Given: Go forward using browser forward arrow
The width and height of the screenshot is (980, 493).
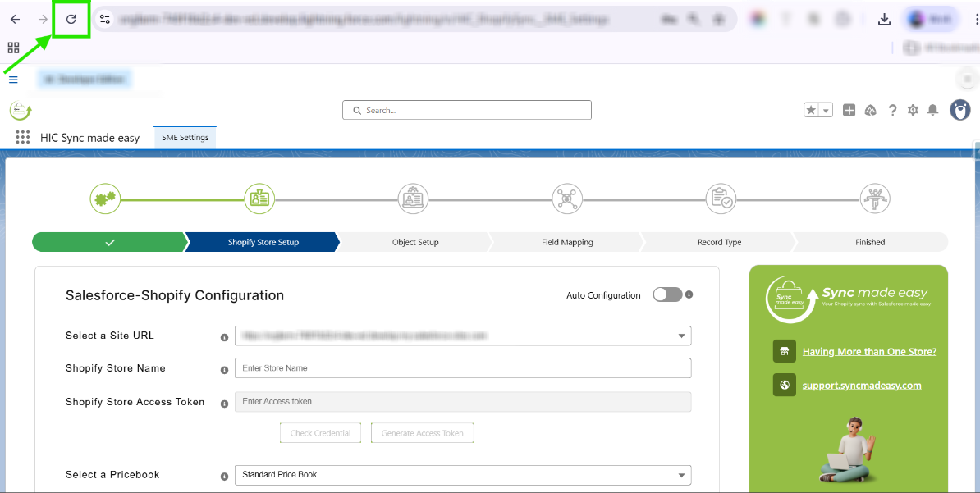Looking at the screenshot, I should tap(44, 20).
